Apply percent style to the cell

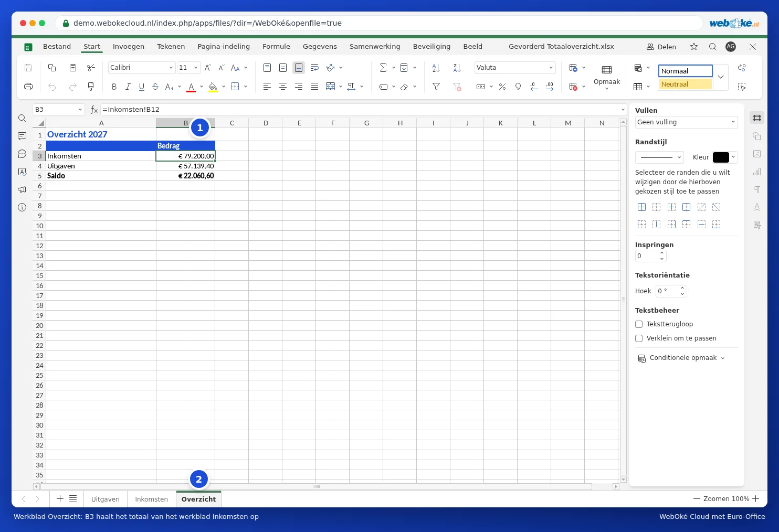(x=502, y=87)
